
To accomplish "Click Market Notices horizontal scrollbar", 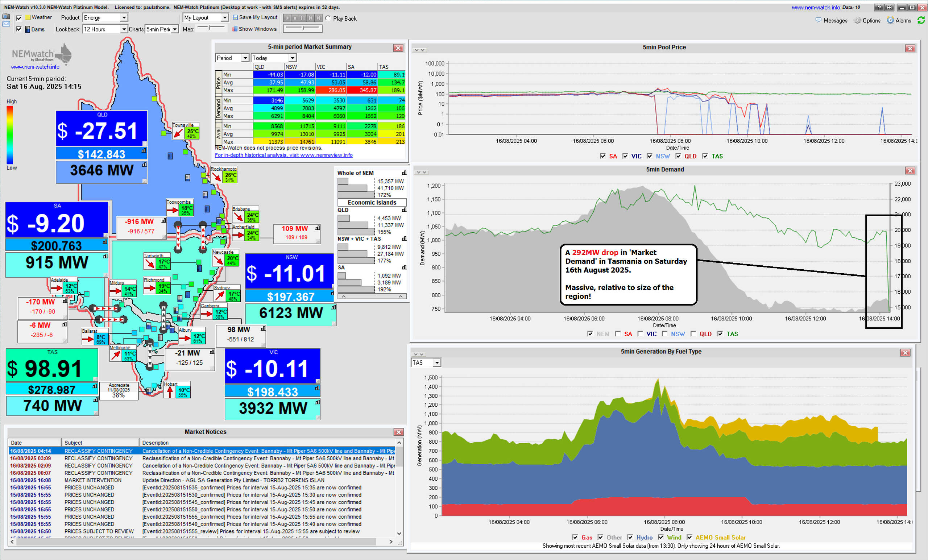I will (x=196, y=542).
